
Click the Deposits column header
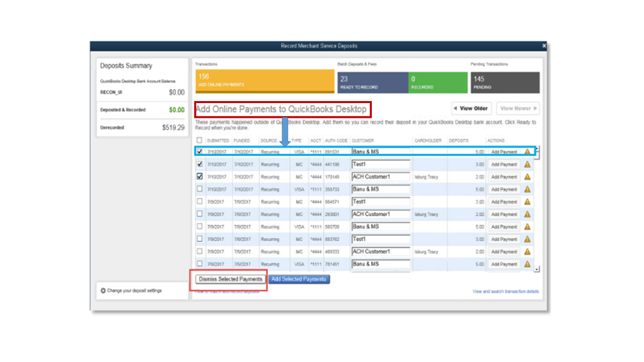click(458, 140)
